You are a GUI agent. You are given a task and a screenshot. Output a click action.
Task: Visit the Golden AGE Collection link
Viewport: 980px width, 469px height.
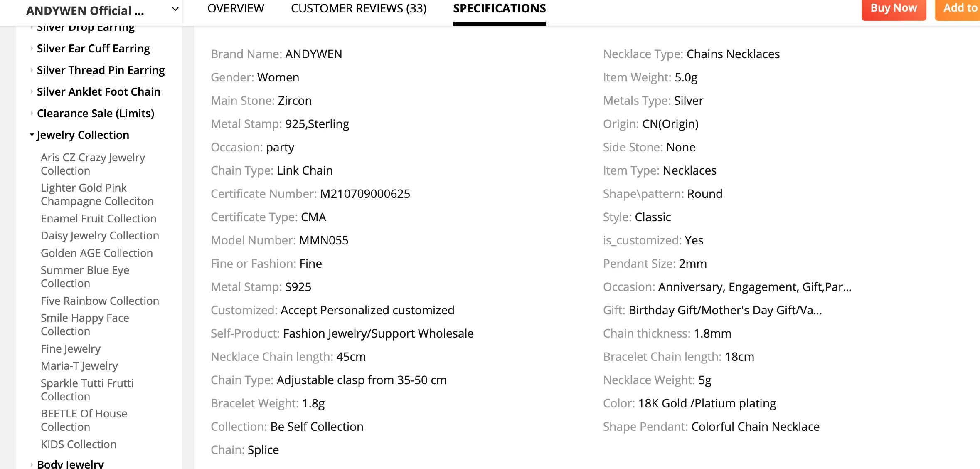click(97, 253)
